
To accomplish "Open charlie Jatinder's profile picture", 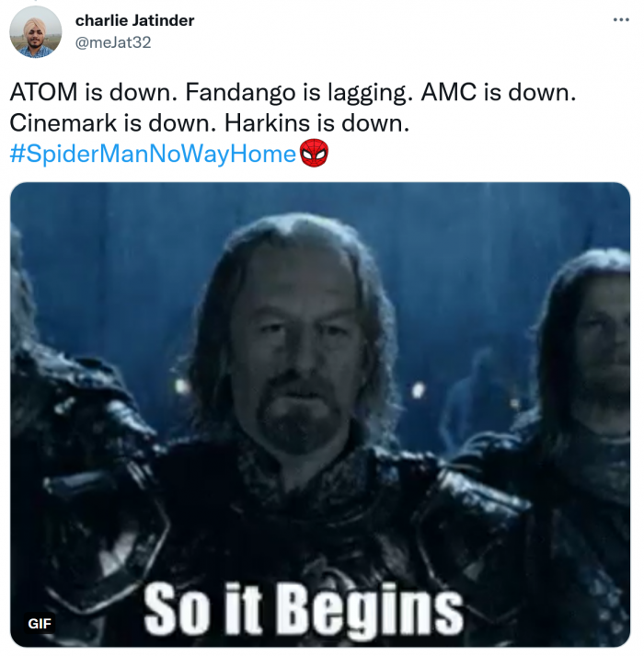I will (36, 32).
